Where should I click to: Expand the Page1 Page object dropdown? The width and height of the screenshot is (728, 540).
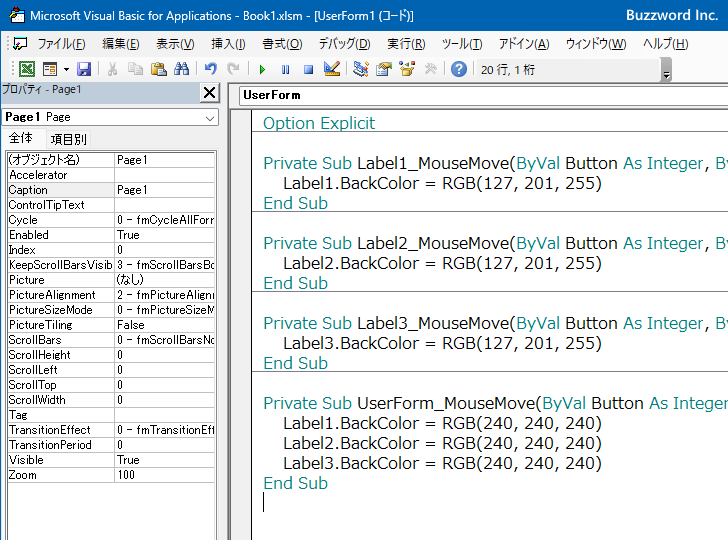point(210,118)
